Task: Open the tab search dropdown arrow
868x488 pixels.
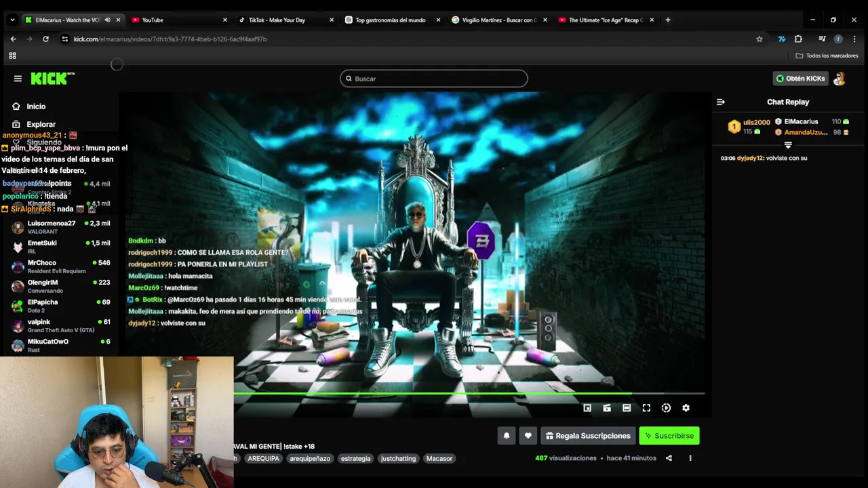Action: click(x=12, y=20)
